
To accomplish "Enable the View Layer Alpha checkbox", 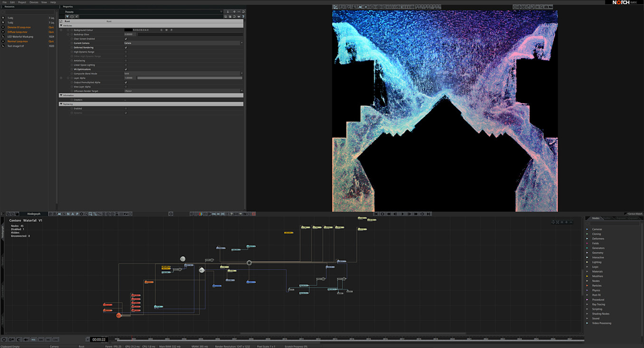I will point(126,87).
